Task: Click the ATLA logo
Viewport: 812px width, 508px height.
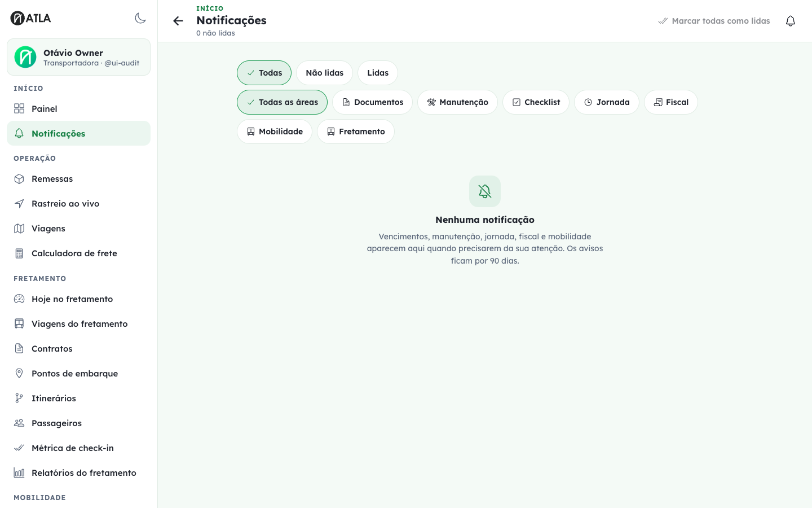Action: coord(31,18)
